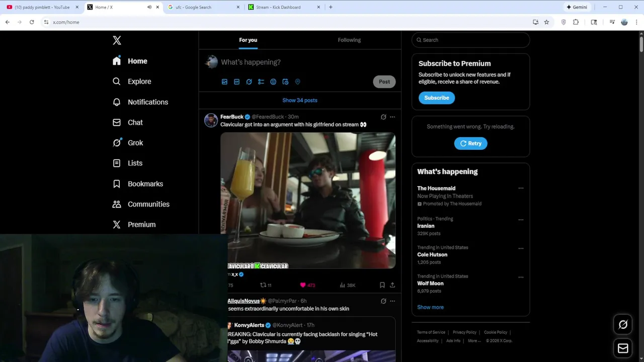Open Bookmarks icon in sidebar
This screenshot has width=644, height=362.
click(117, 184)
